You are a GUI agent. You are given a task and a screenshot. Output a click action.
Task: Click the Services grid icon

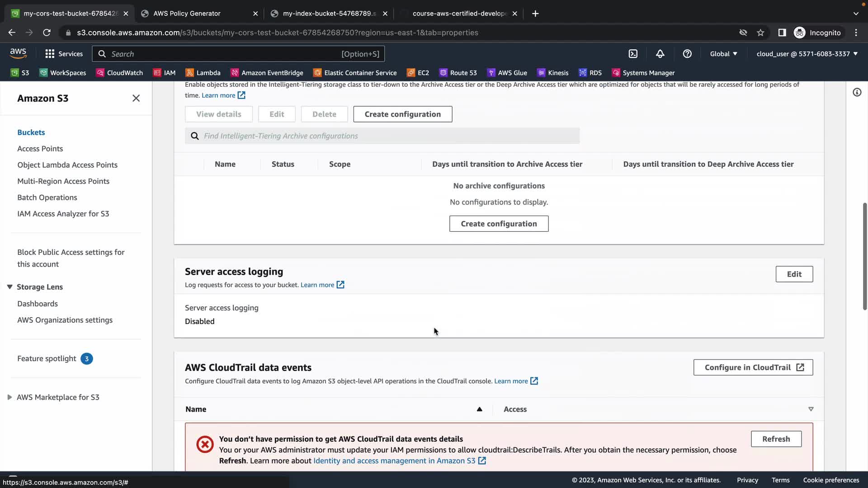tap(50, 54)
